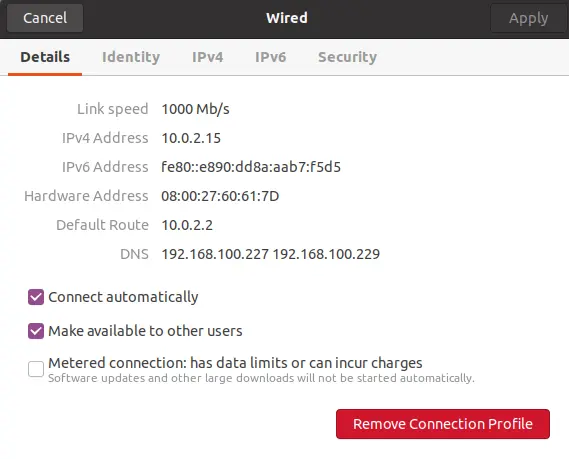Click the Cancel button
The height and width of the screenshot is (459, 569).
(x=45, y=18)
